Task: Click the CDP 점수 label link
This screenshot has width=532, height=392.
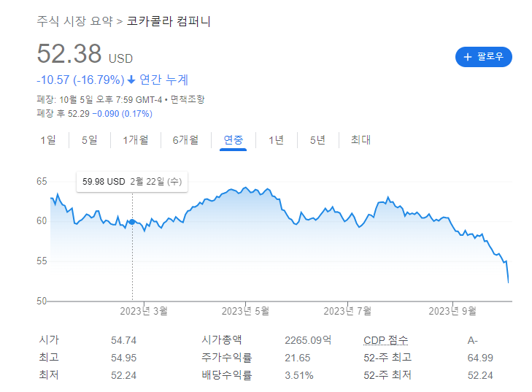Action: click(386, 340)
